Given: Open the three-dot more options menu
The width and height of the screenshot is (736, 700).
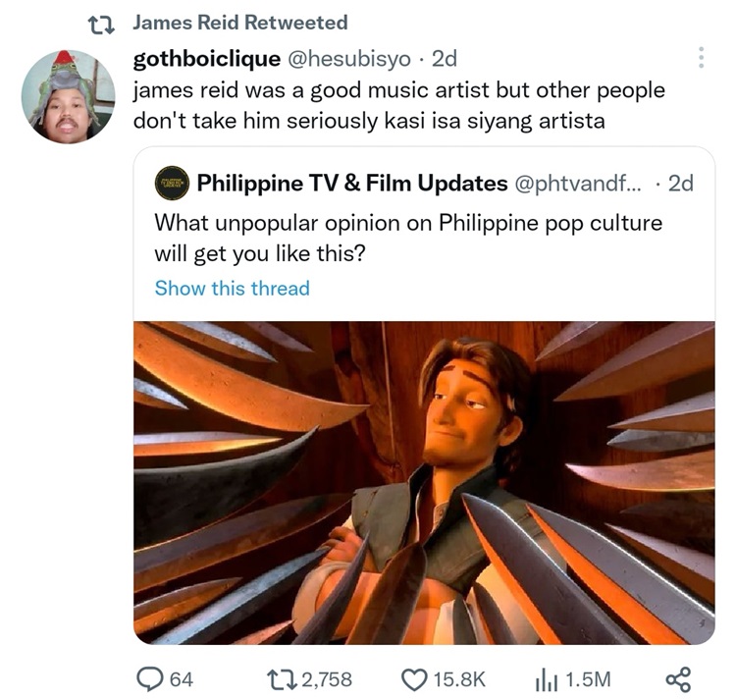Looking at the screenshot, I should (x=701, y=57).
